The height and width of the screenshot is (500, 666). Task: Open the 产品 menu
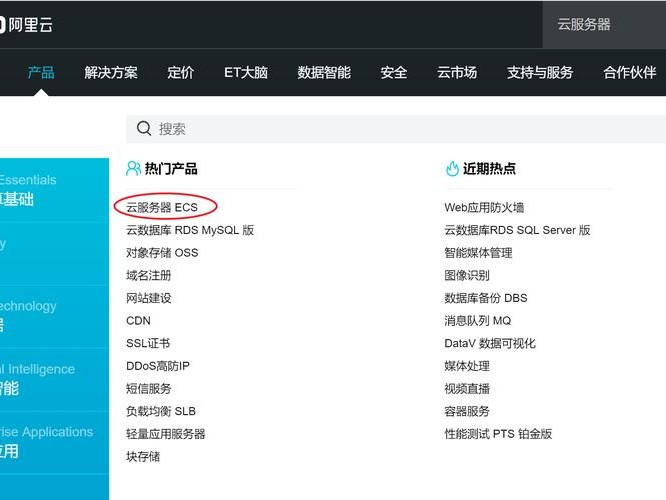click(x=41, y=72)
